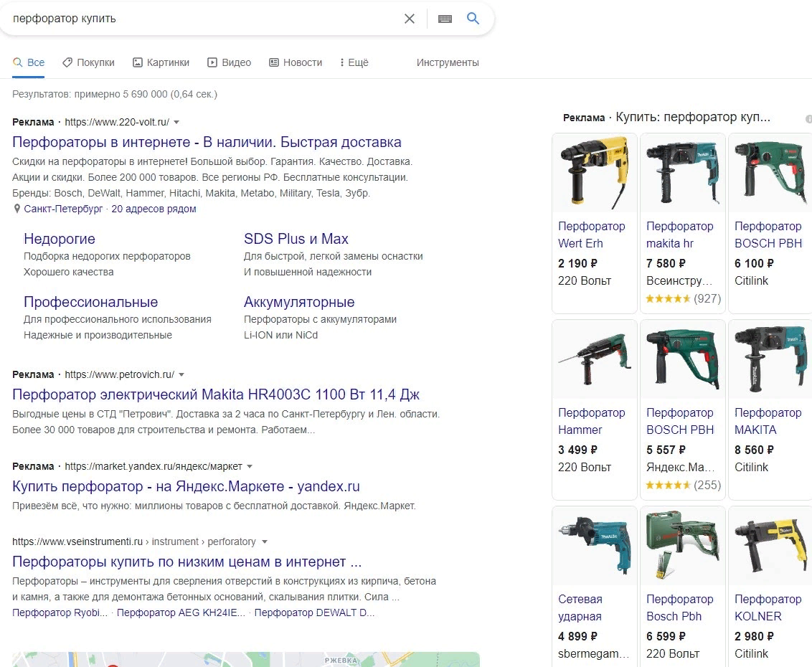Image resolution: width=812 pixels, height=667 pixels.
Task: Open the 'SDS Plus и Max' sitelink
Action: (296, 239)
